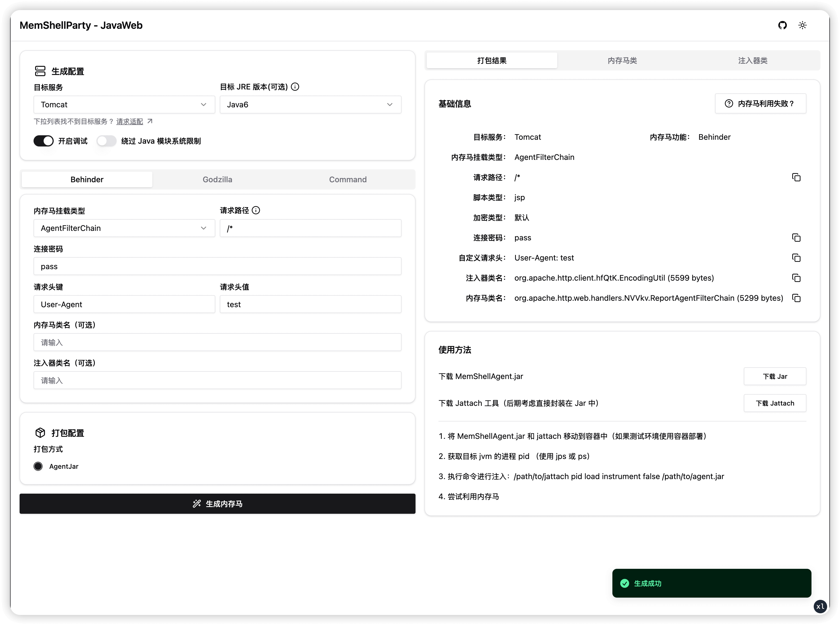Click the external link arrow after 请求适配
840x625 pixels.
click(150, 121)
